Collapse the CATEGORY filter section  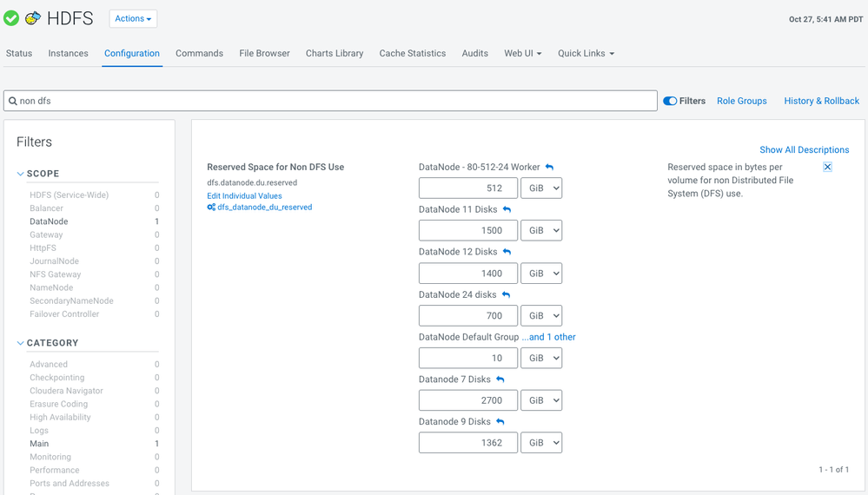21,343
